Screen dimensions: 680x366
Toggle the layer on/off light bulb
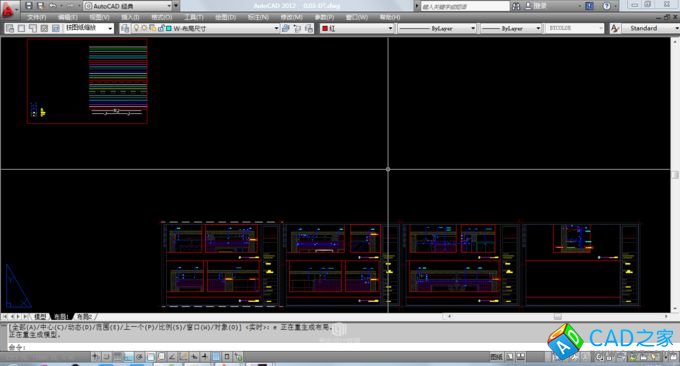point(136,28)
